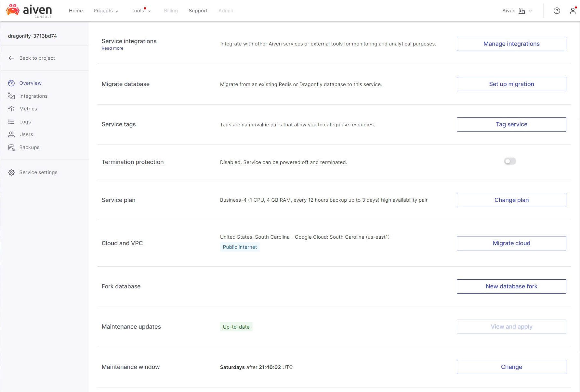Expand the Projects menu dropdown
The image size is (580, 392).
[x=106, y=11]
